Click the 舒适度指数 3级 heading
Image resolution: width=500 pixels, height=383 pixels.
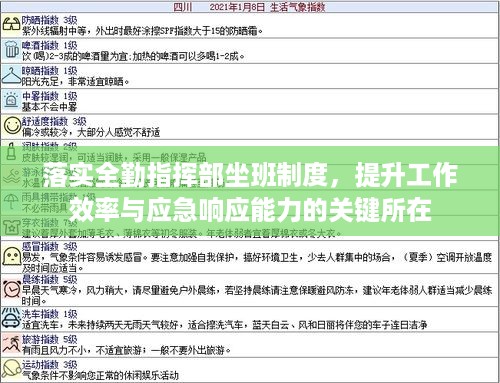54,121
